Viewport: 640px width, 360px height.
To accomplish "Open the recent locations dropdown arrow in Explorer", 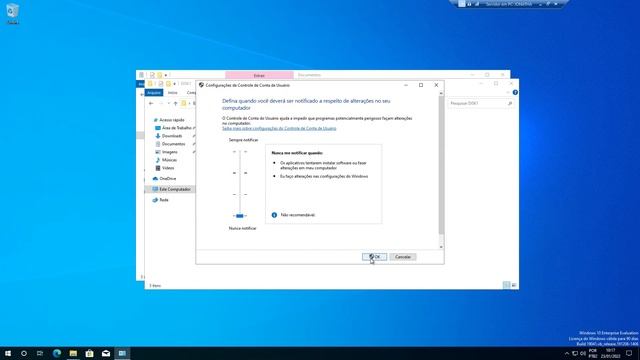I will click(169, 103).
